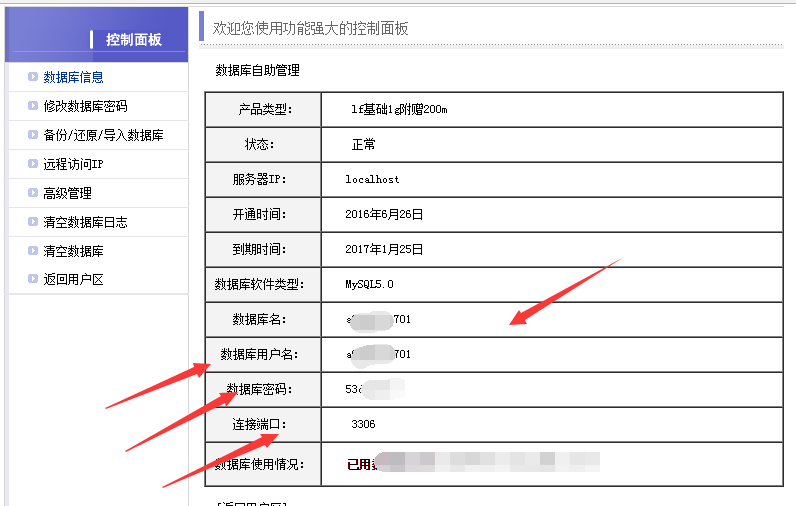Click the bullet icon beside 备份/还原/导入数据库
796x506 pixels.
tap(33, 134)
